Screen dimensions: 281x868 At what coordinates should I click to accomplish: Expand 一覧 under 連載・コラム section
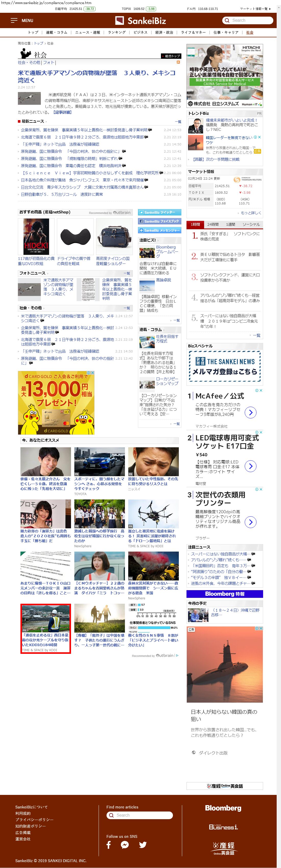[x=176, y=424]
